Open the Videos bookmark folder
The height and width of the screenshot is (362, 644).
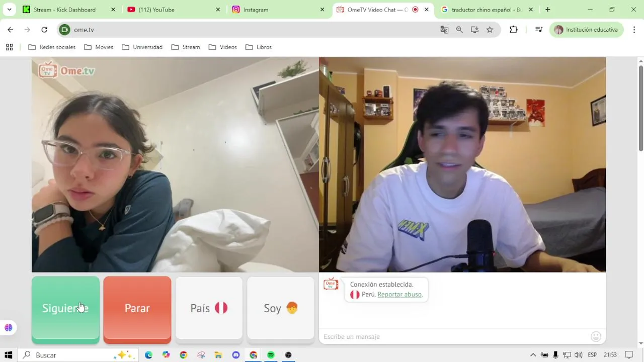tap(223, 47)
